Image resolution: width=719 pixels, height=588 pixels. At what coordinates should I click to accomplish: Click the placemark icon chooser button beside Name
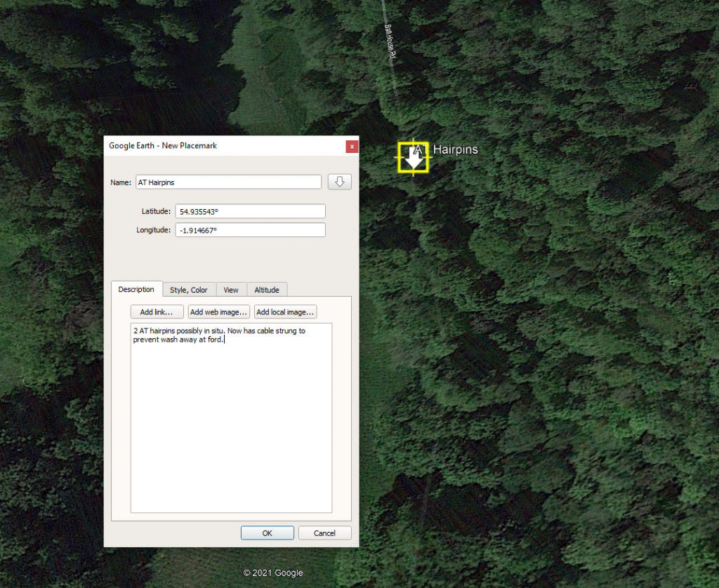[340, 182]
